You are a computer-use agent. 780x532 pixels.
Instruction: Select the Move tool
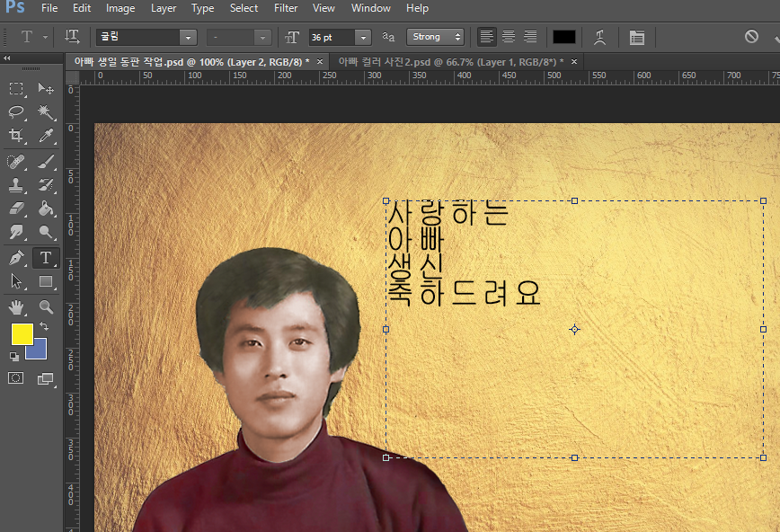[46, 88]
